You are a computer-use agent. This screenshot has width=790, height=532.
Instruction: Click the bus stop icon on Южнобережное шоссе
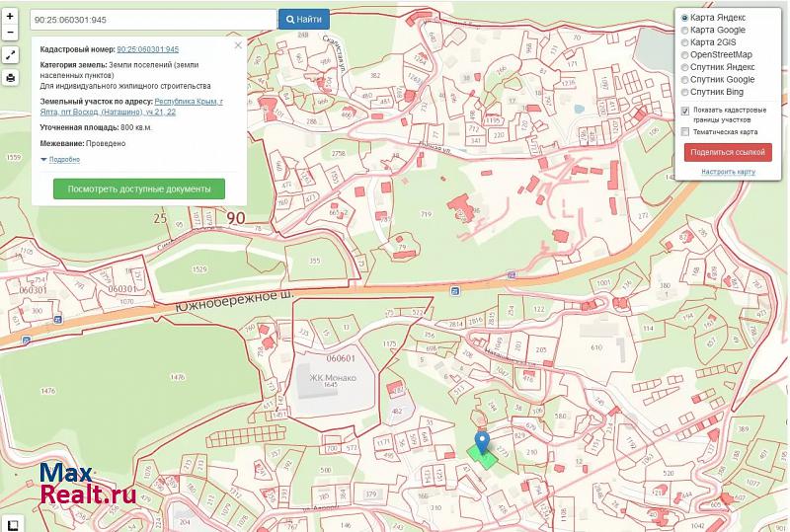coord(454,290)
